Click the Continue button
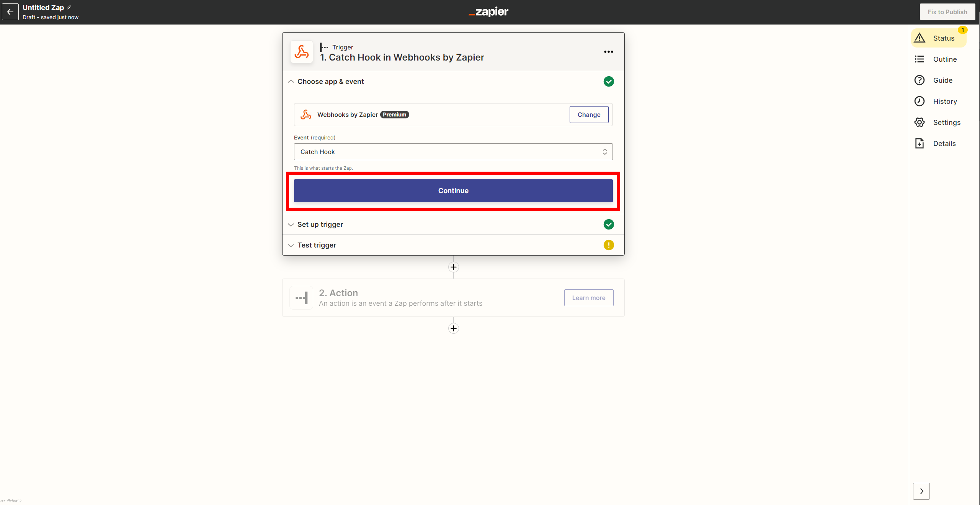The height and width of the screenshot is (505, 980). tap(453, 191)
